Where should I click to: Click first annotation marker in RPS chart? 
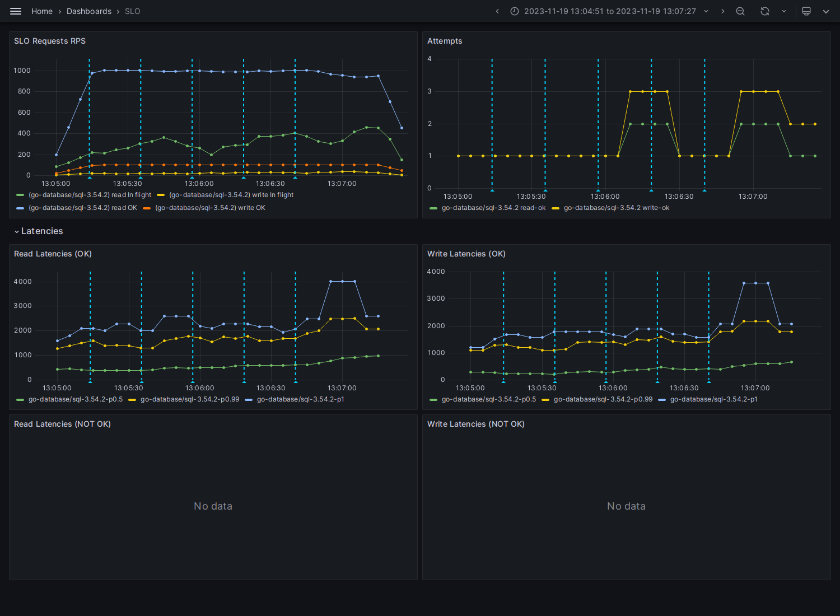90,177
